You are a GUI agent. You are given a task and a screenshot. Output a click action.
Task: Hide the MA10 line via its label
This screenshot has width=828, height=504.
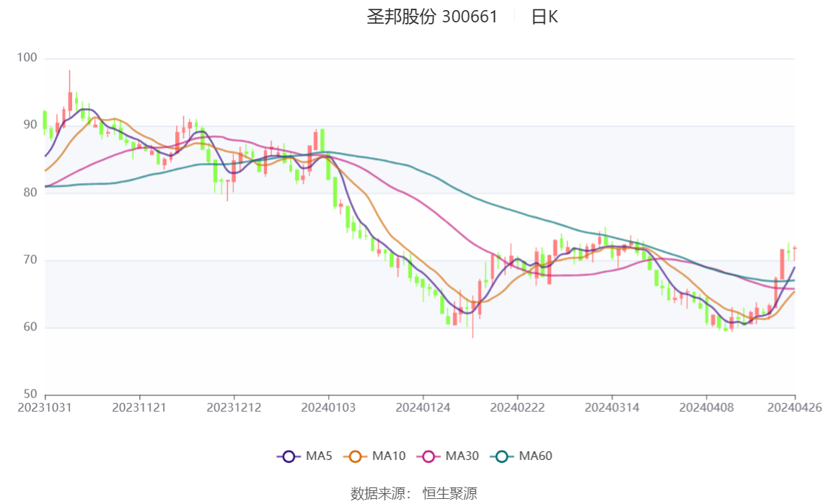pos(389,456)
